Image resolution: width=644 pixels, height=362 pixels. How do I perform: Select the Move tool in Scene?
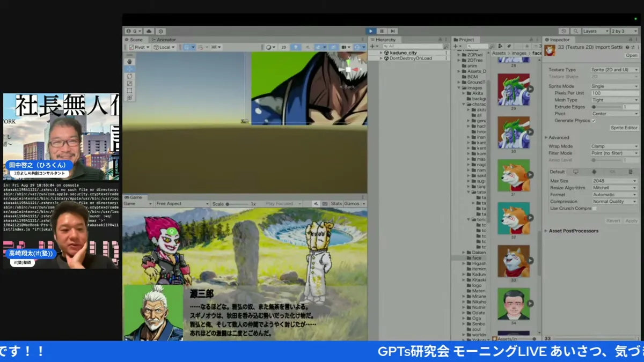click(x=129, y=69)
